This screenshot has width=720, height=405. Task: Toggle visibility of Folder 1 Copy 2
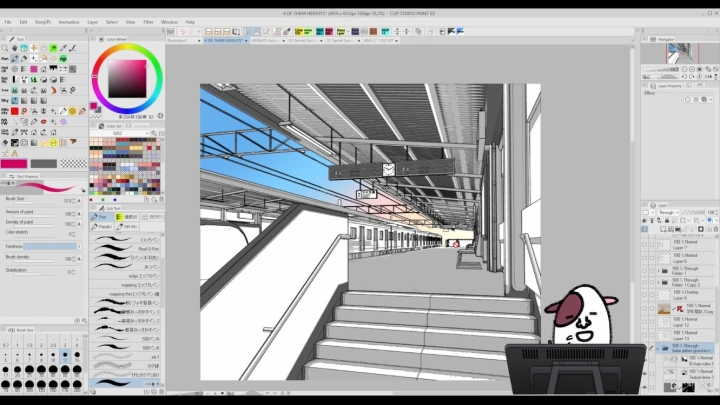646,282
